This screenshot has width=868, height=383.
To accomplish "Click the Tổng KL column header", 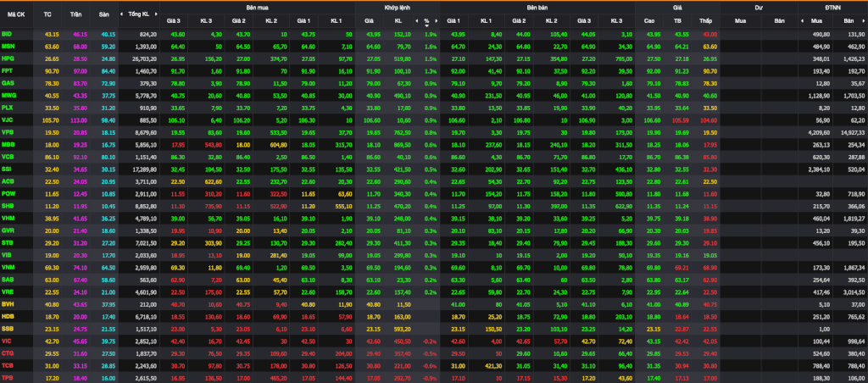I will 138,14.
